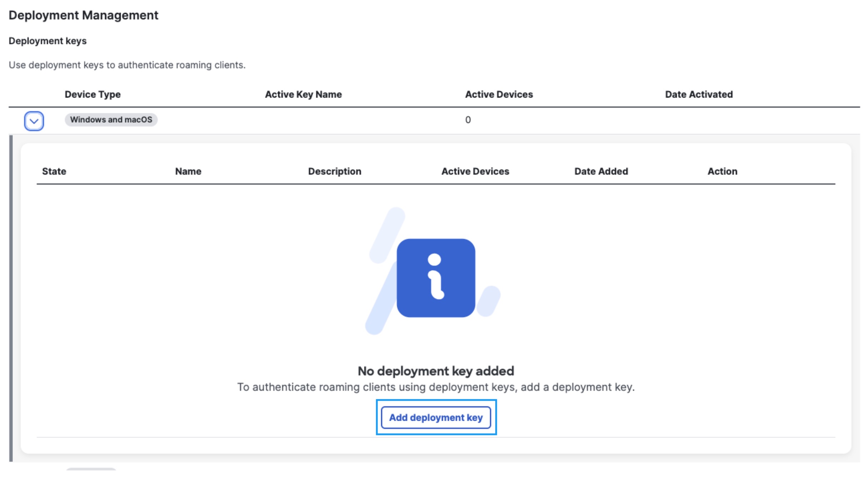Click the State column header
The height and width of the screenshot is (484, 868).
tap(54, 171)
